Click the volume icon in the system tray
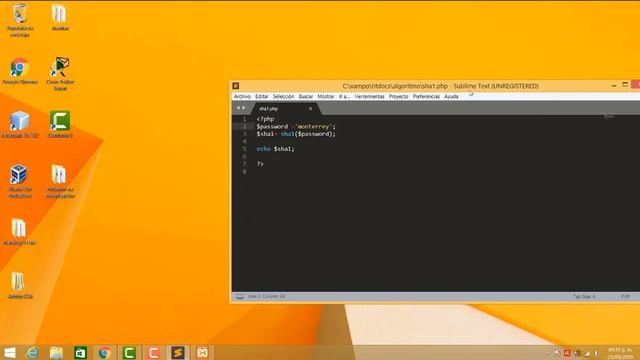The height and width of the screenshot is (360, 640). pos(596,353)
